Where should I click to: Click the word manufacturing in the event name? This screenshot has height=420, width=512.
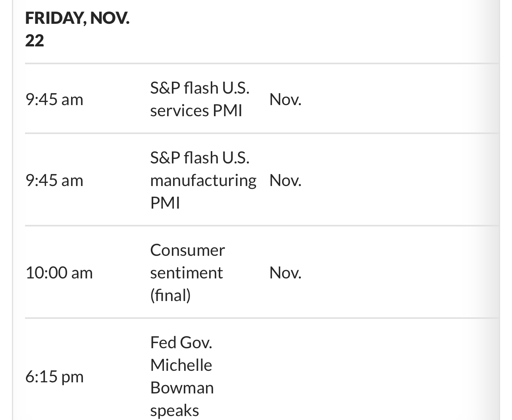pos(203,180)
